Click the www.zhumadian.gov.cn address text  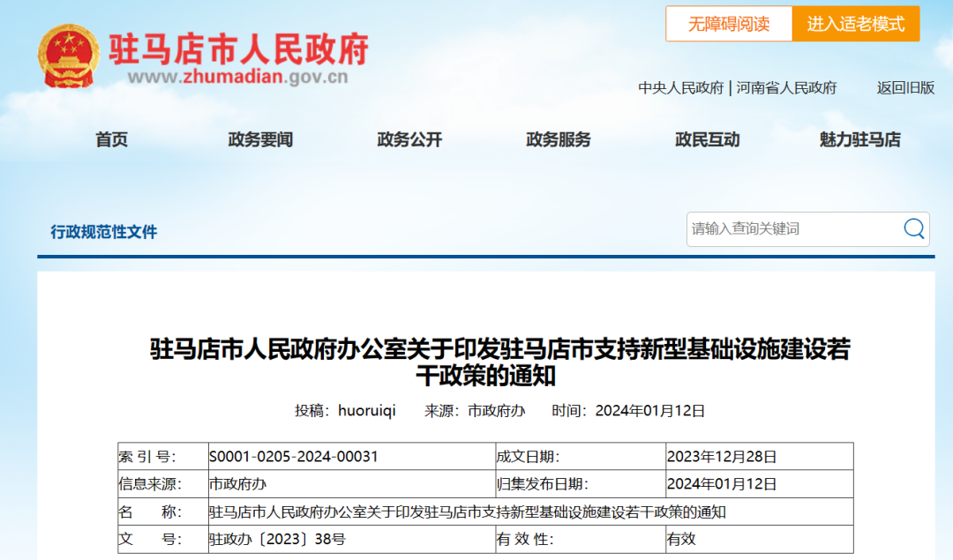(238, 77)
